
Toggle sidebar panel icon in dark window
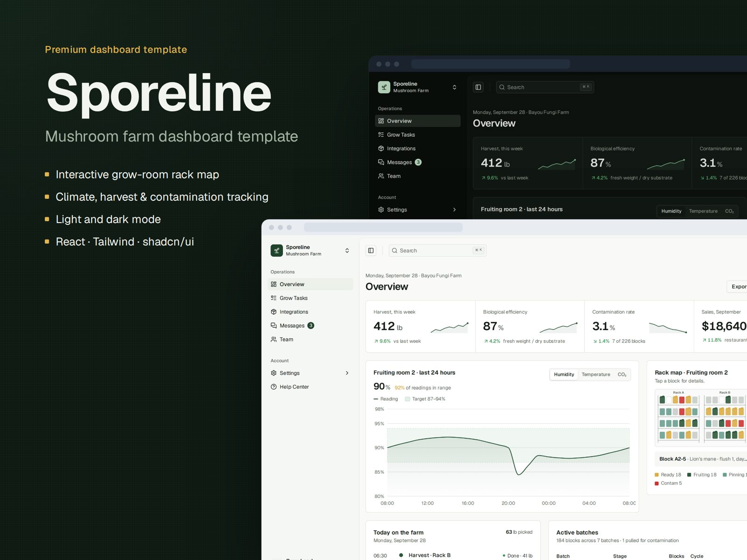(x=478, y=87)
